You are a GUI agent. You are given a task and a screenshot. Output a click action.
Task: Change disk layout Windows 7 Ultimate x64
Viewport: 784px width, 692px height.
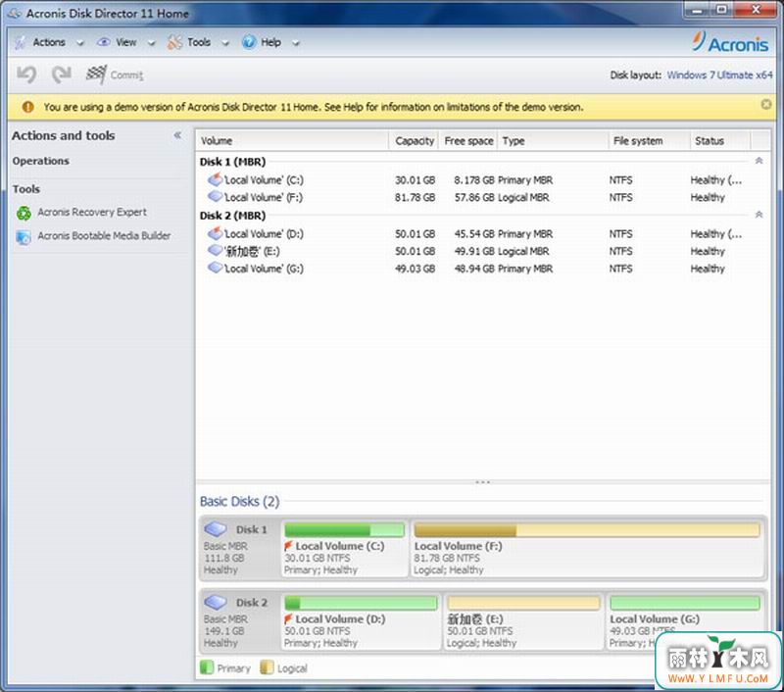tap(719, 75)
